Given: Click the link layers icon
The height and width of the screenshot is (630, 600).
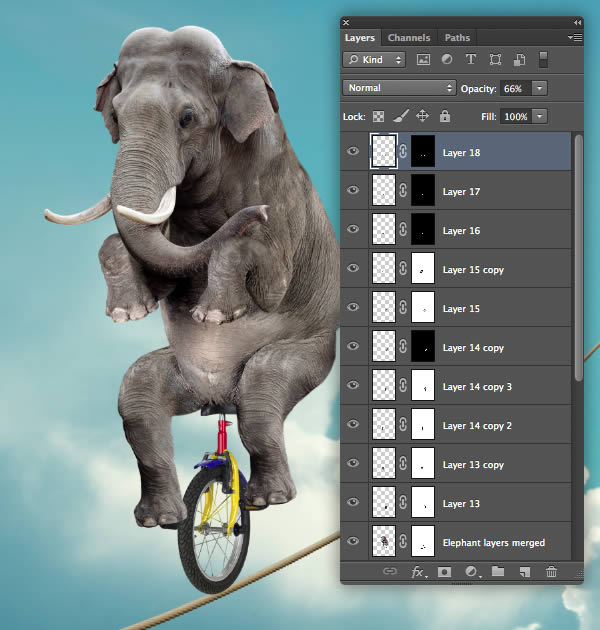Looking at the screenshot, I should (389, 571).
